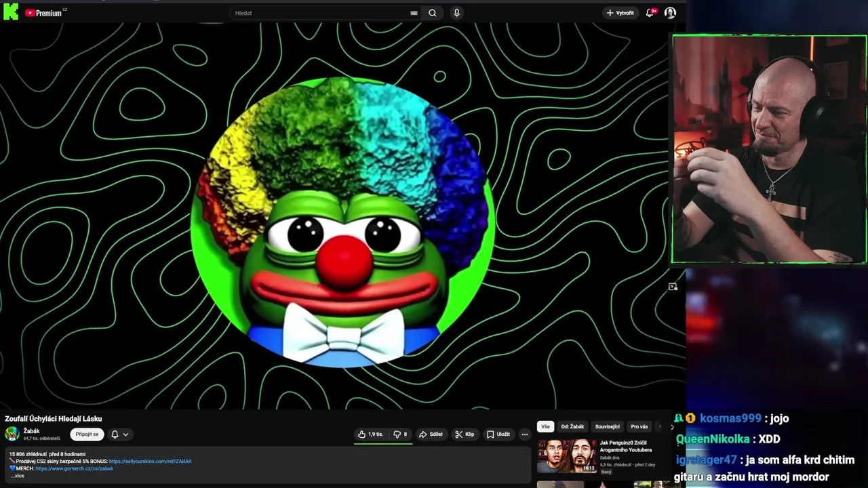Select the Související filter chip

[608, 427]
